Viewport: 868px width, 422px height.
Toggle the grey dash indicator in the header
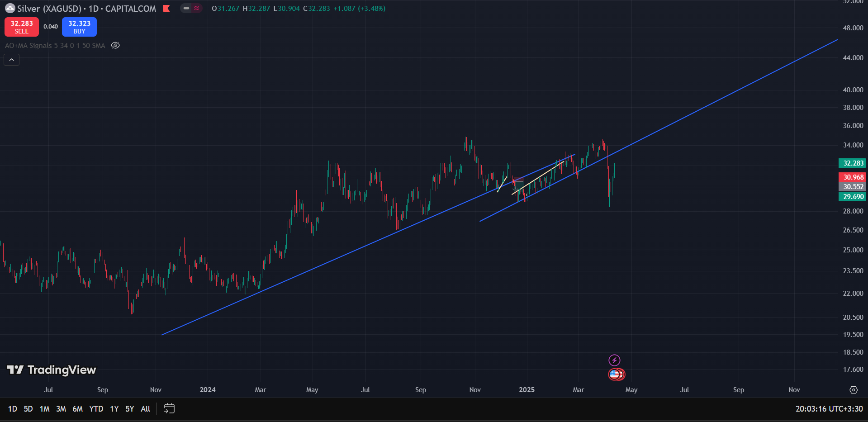click(186, 8)
